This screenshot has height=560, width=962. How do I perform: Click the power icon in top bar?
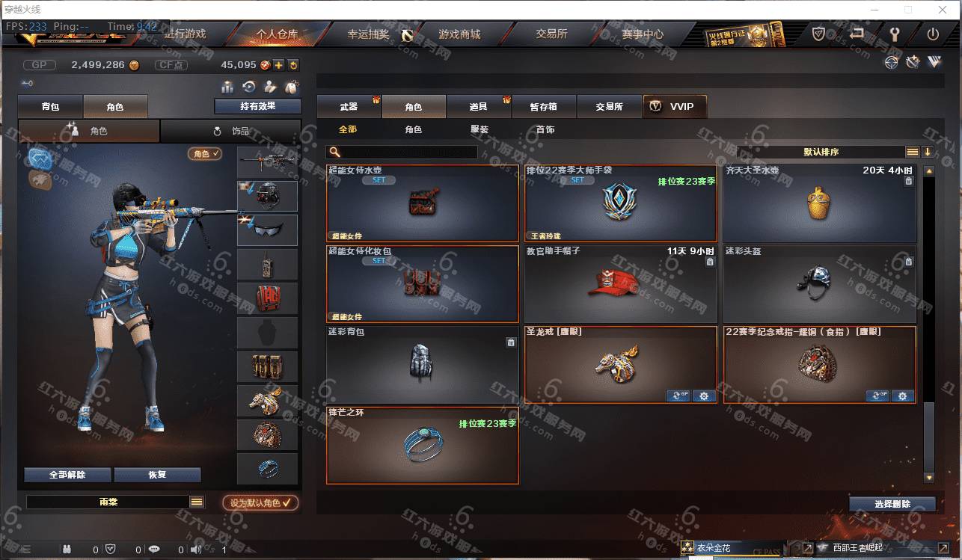point(933,34)
